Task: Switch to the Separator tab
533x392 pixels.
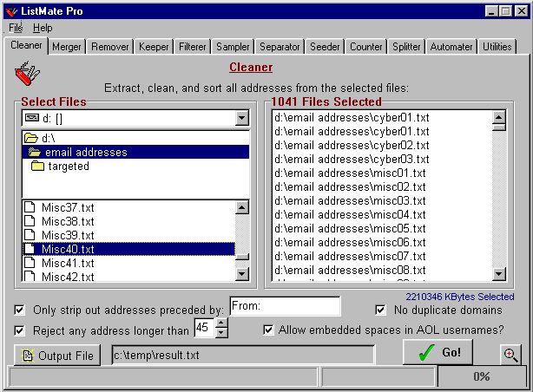Action: pos(280,47)
